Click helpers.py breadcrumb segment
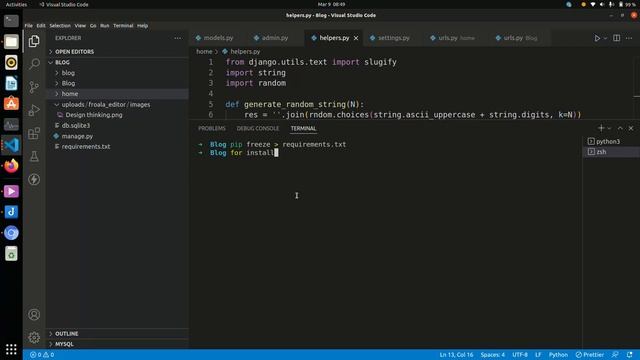 [x=241, y=51]
